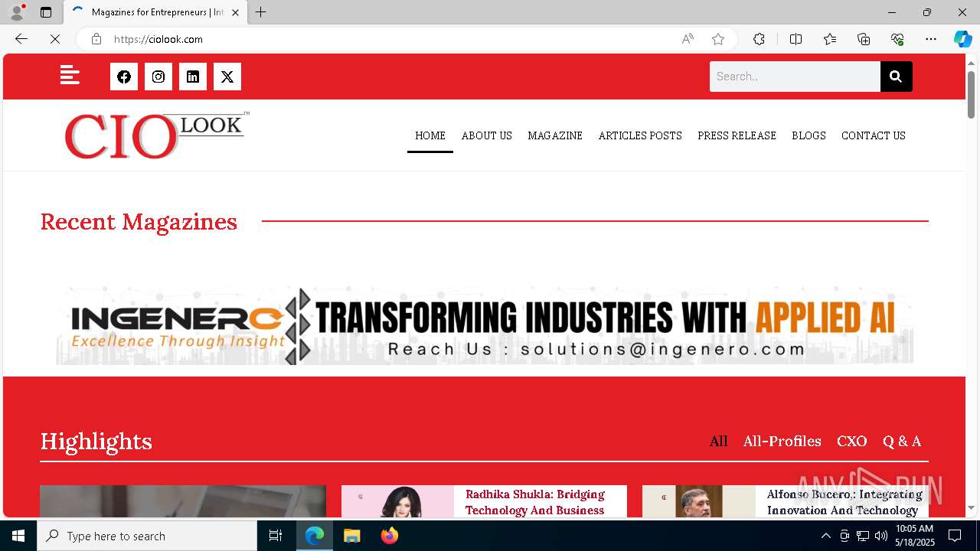Stop page loading with the X button

(55, 39)
